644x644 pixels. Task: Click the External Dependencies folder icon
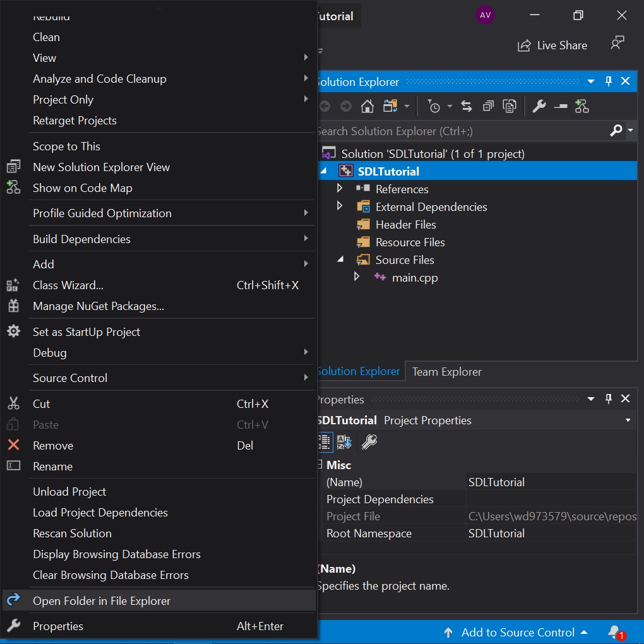[x=363, y=206]
